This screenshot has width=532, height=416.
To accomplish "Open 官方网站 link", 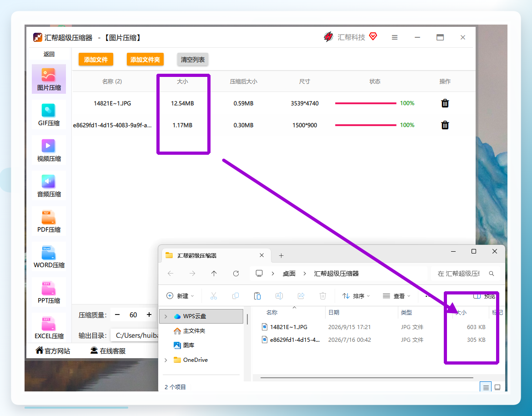I will (53, 351).
